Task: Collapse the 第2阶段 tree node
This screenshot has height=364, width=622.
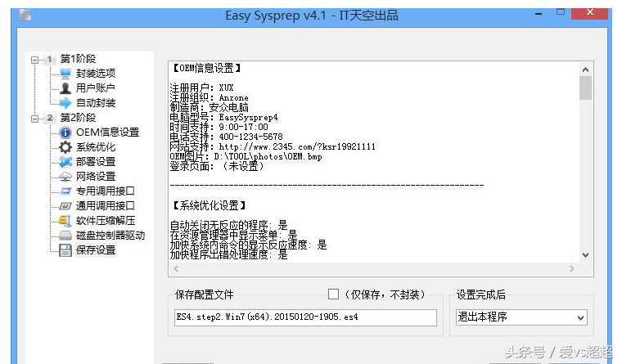Action: 35,119
